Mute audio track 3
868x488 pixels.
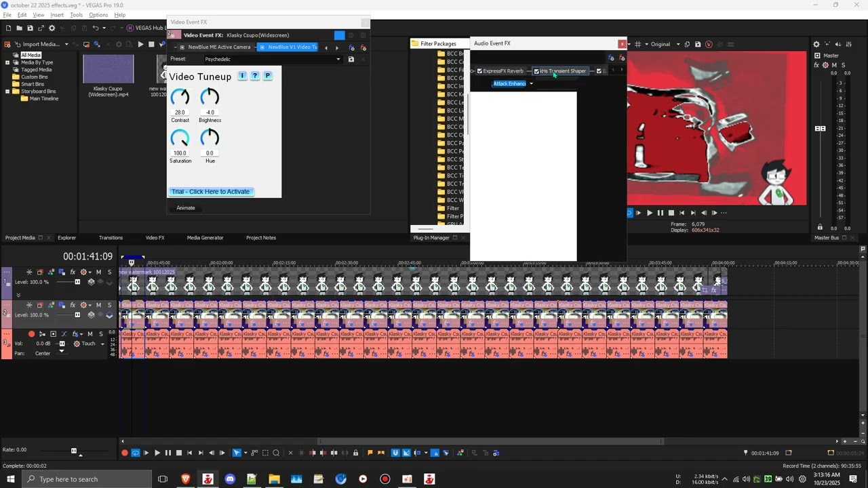(x=90, y=334)
